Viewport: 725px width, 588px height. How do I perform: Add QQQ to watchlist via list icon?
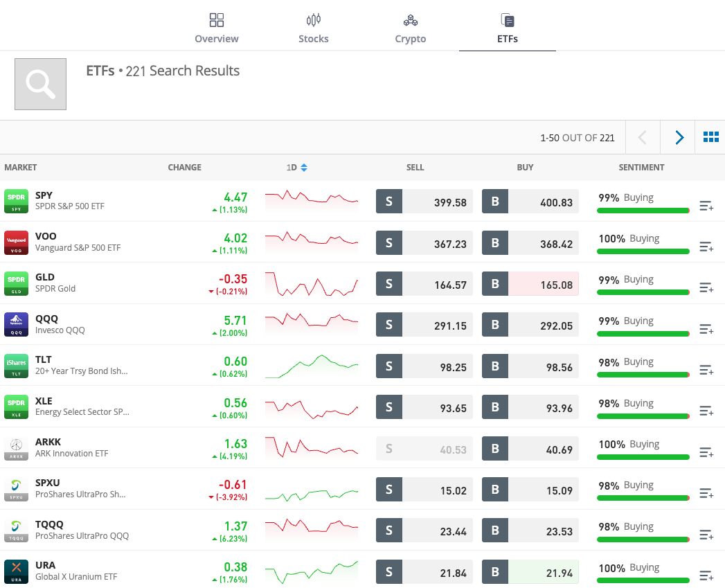[706, 329]
